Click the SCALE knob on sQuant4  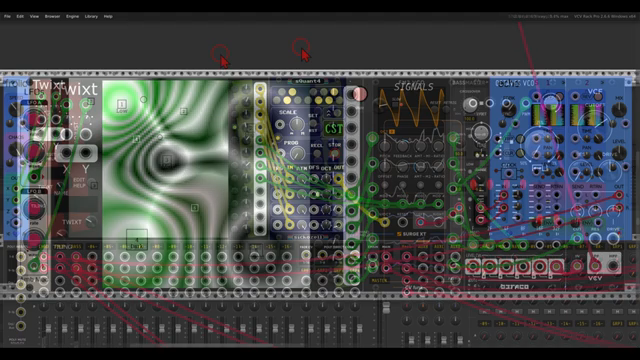(x=297, y=124)
